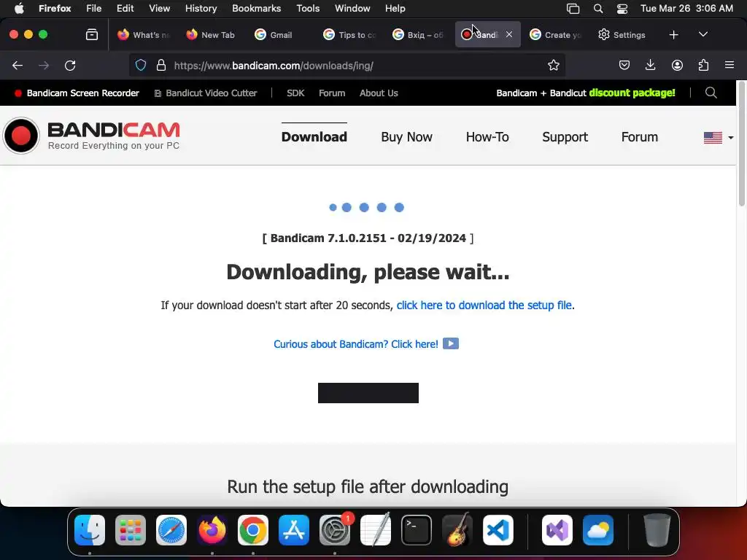Click 'click here to download the setup file'
Viewport: 747px width, 560px height.
tap(484, 306)
